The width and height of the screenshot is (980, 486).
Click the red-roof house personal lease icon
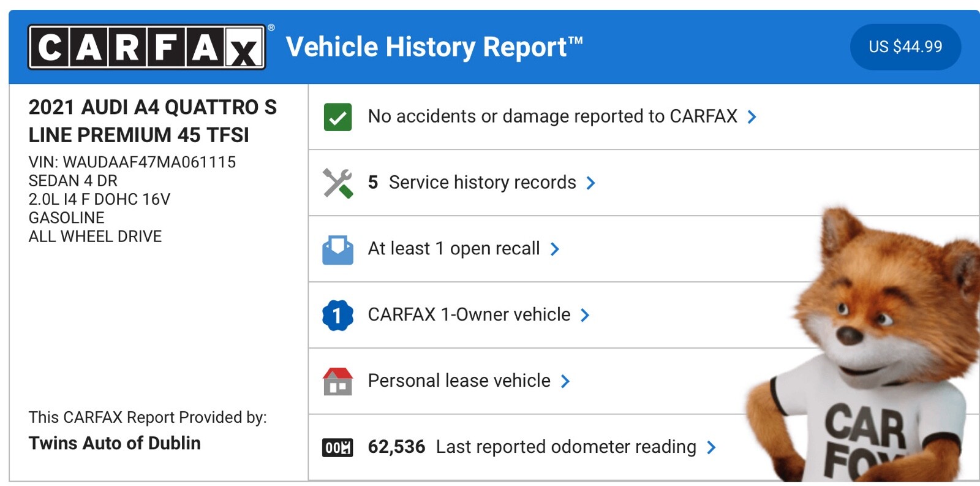[x=337, y=381]
